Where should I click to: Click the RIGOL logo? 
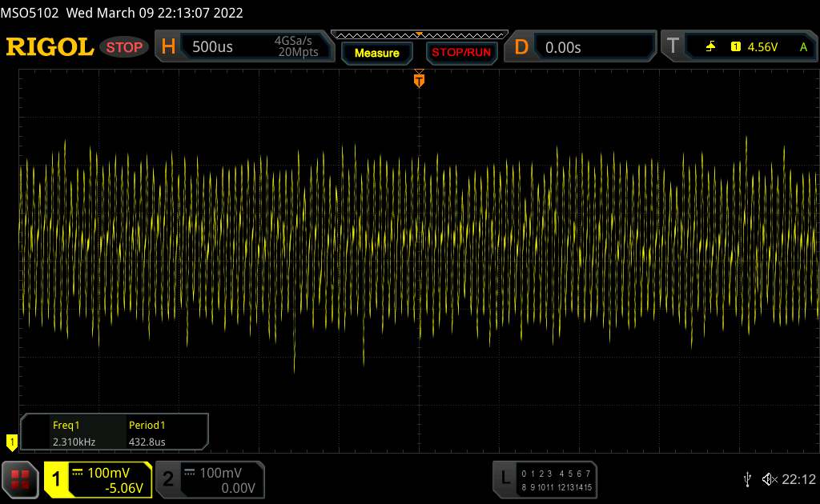[50, 47]
